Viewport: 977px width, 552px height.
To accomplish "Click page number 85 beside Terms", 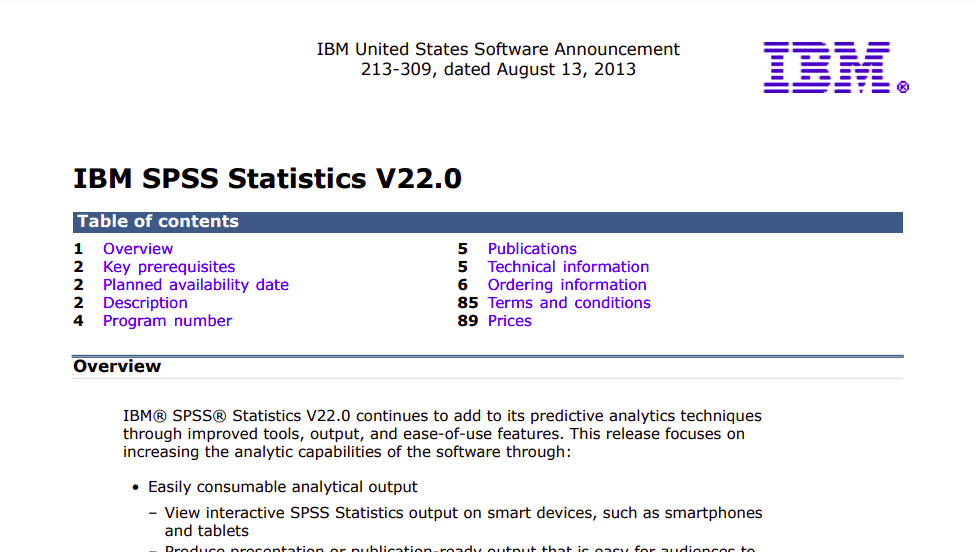I will tap(467, 303).
